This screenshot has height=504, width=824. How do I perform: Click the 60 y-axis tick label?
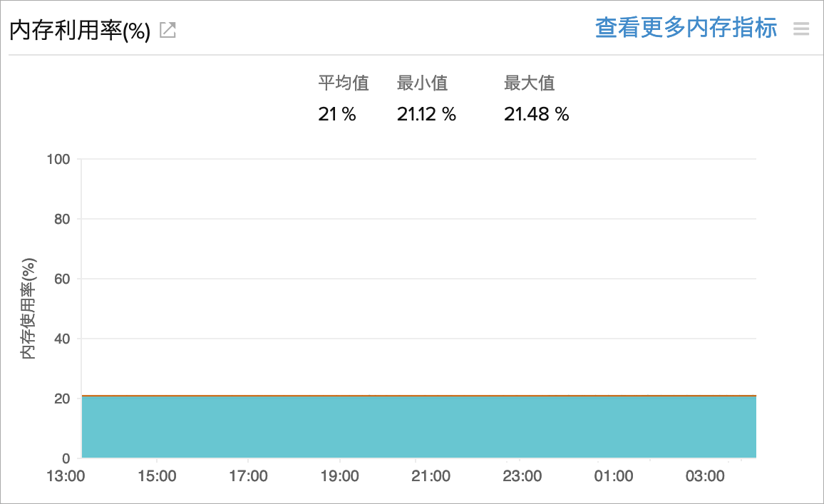[62, 279]
